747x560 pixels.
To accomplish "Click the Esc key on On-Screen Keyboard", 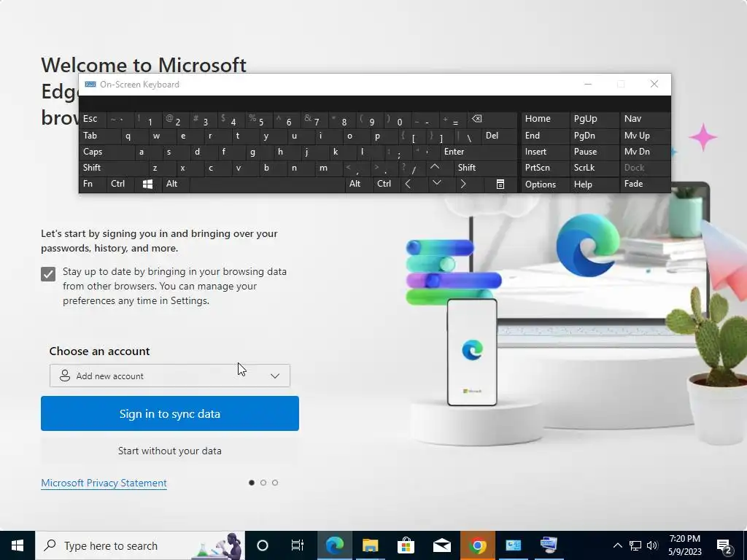I will click(93, 119).
